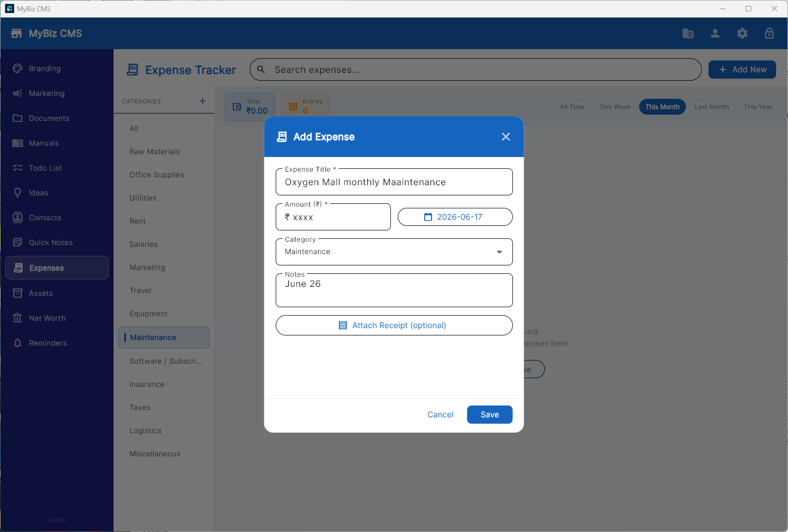The width and height of the screenshot is (788, 532).
Task: Select the Utilities category
Action: 164,198
